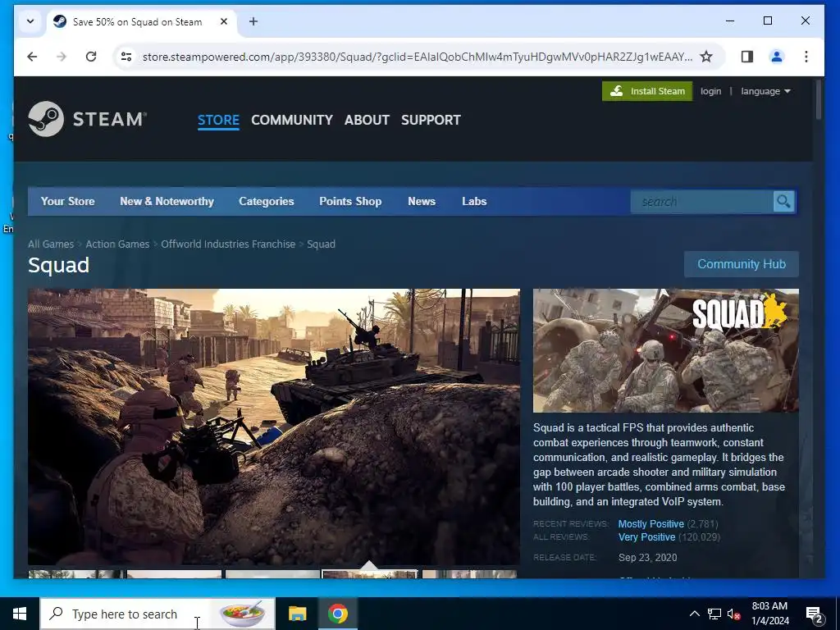The image size is (840, 630).
Task: Go to Points Shop
Action: [x=350, y=202]
